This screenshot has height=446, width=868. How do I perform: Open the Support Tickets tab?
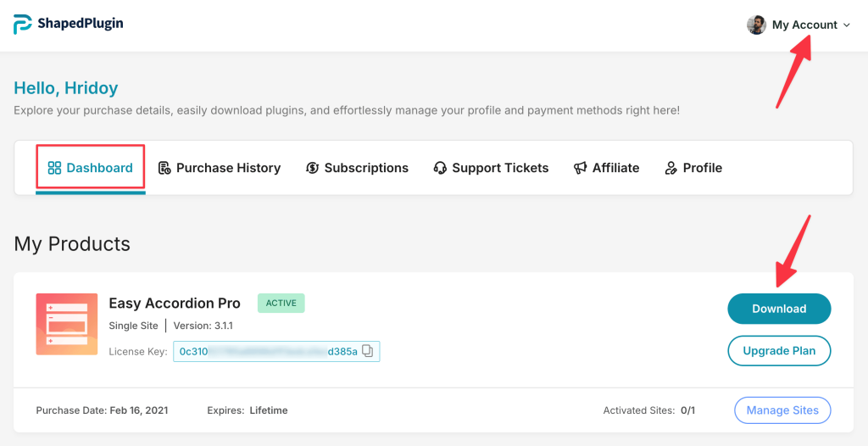tap(491, 168)
